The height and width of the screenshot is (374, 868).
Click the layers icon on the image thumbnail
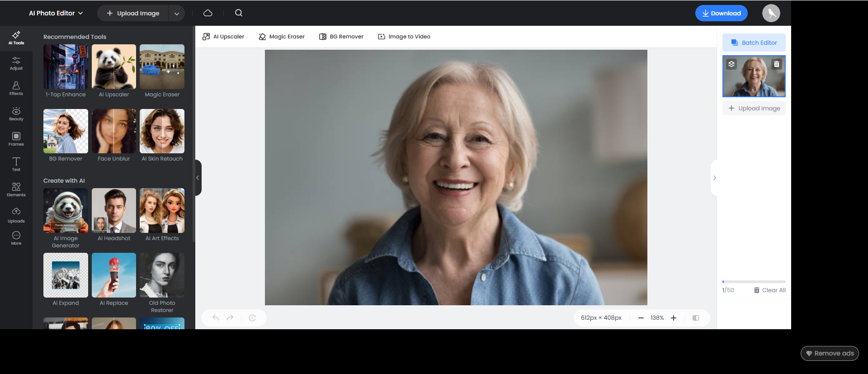[731, 64]
